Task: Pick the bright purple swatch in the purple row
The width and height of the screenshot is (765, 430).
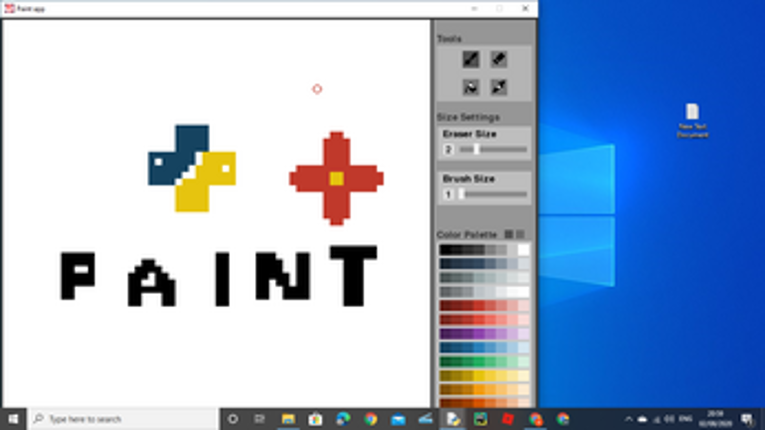Action: coord(479,334)
